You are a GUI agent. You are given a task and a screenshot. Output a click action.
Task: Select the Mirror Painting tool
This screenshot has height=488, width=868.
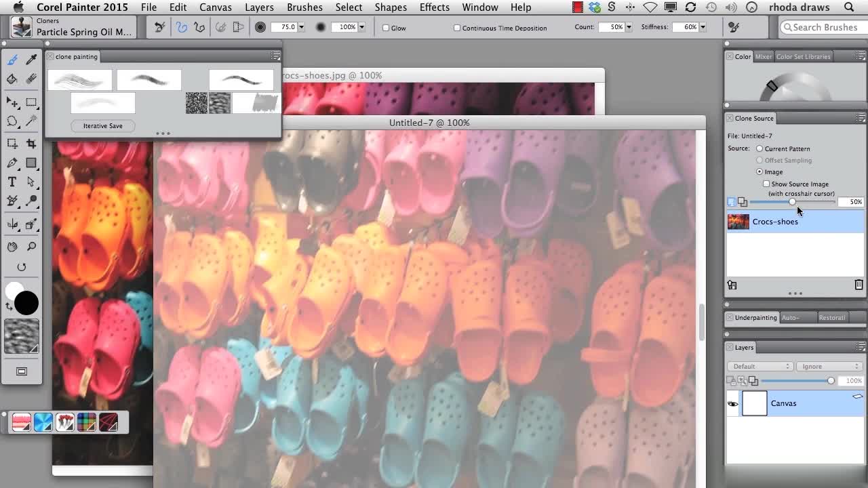pos(12,224)
